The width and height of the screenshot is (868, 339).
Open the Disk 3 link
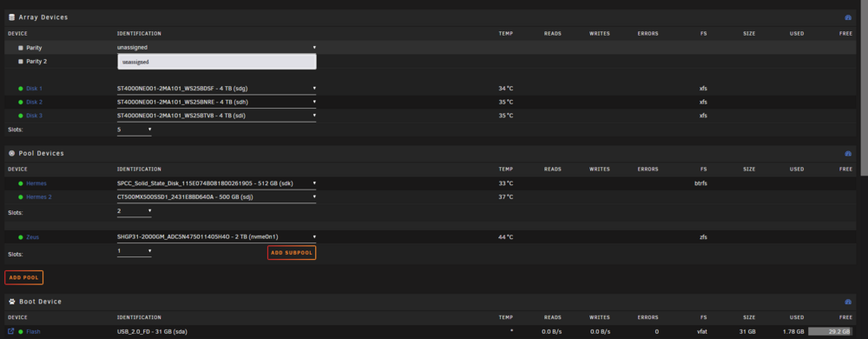(x=35, y=116)
